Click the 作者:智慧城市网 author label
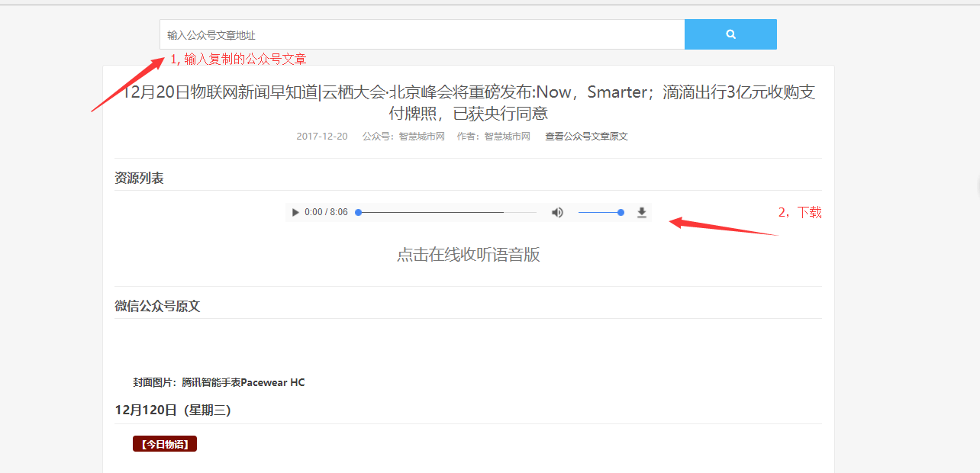Screen dimensions: 980x473 (x=493, y=137)
